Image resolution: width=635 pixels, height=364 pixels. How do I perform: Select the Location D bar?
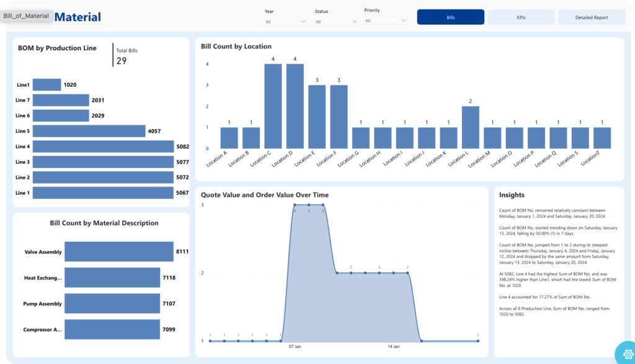[x=295, y=106]
